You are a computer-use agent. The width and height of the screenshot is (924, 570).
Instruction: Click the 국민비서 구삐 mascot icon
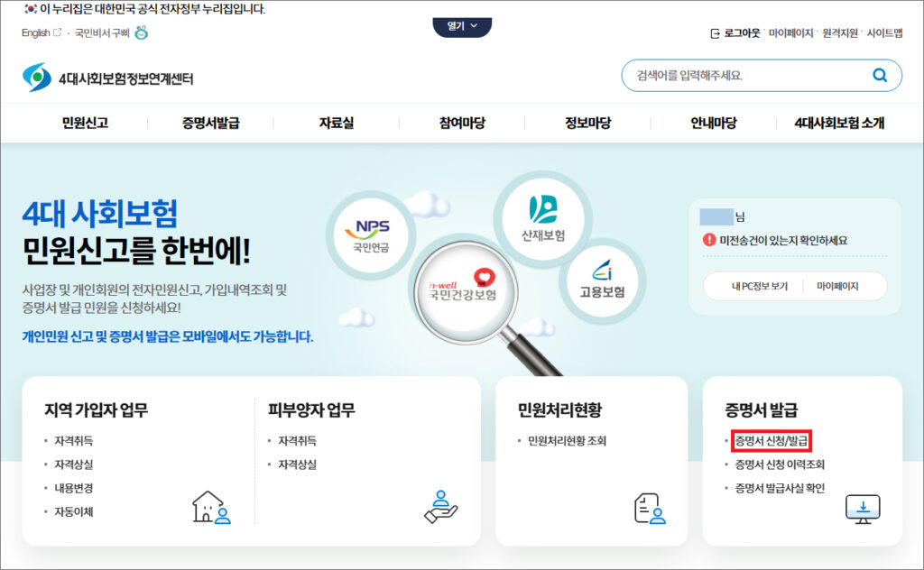[142, 33]
